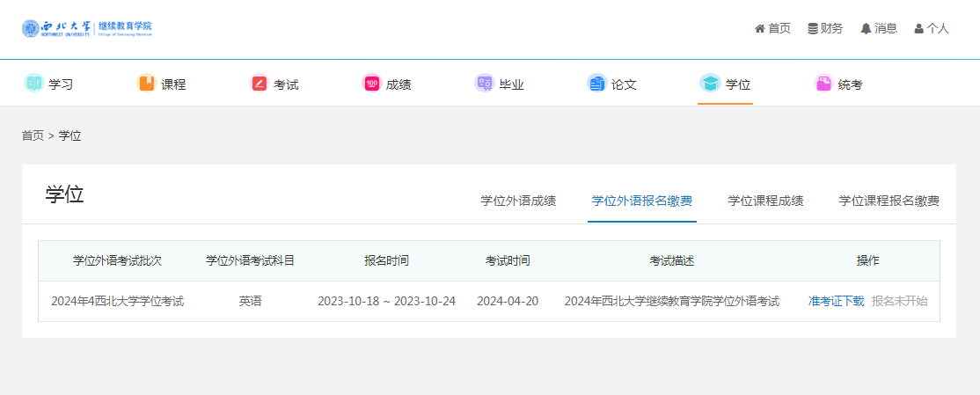Screen dimensions: 980x395
Task: Switch to 学位外语成绩 tab
Action: tap(518, 201)
